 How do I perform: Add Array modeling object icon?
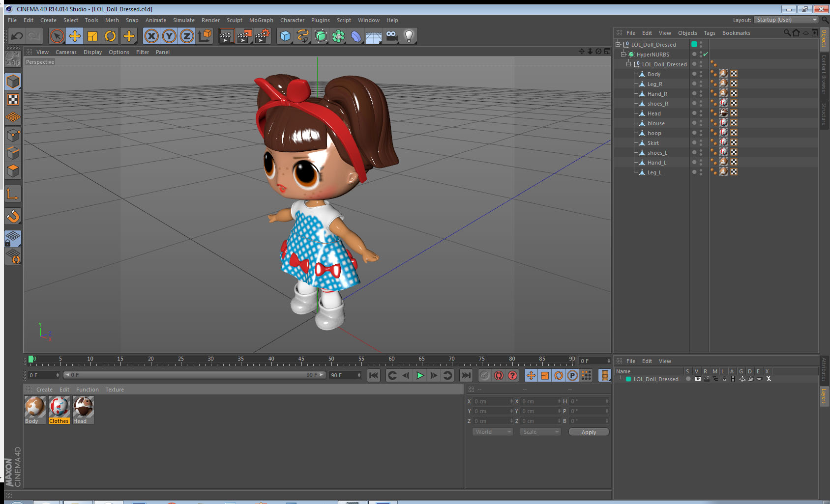pyautogui.click(x=338, y=36)
